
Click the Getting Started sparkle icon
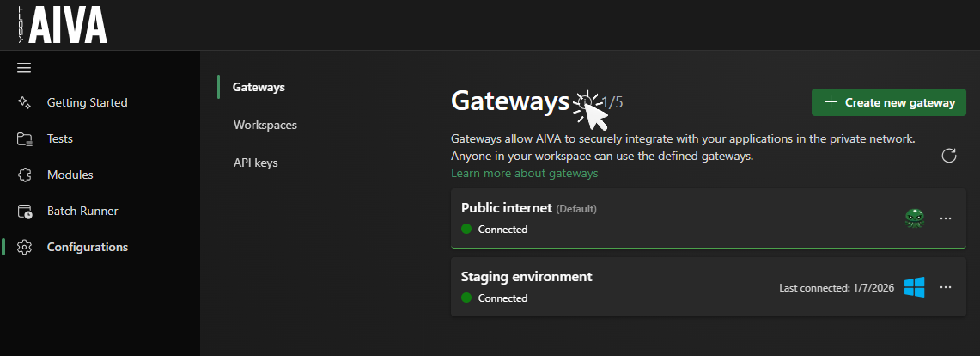coord(24,102)
